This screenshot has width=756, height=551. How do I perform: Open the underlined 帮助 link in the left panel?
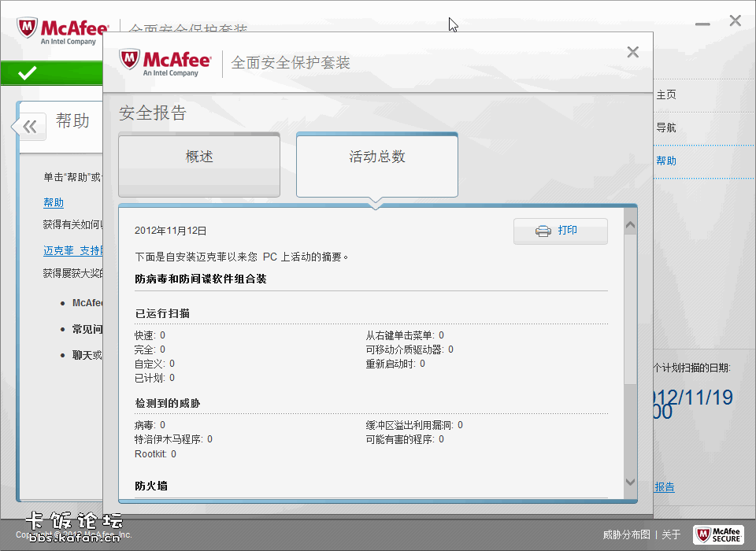54,202
